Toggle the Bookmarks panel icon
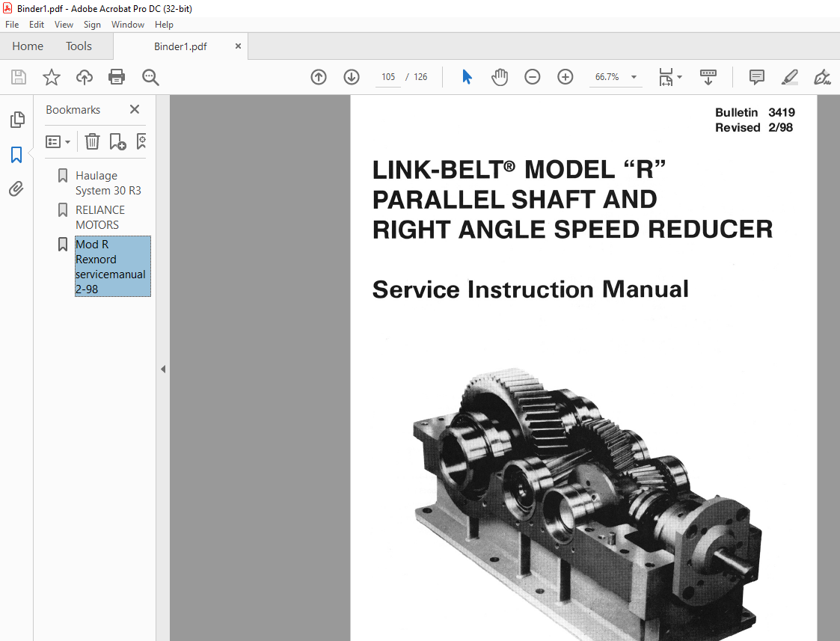 click(x=16, y=155)
